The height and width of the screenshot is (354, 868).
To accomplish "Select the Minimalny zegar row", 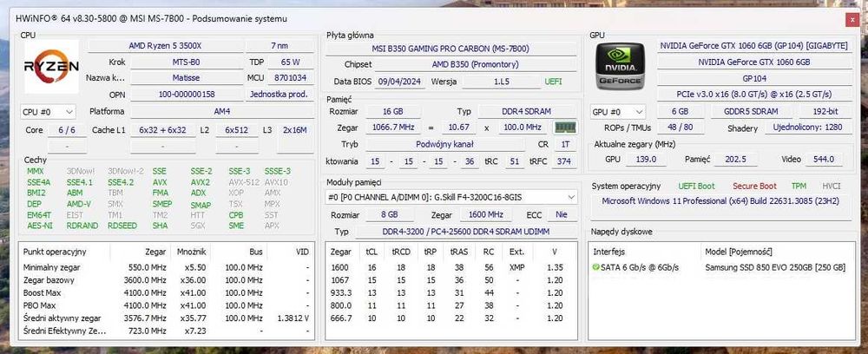I will pyautogui.click(x=166, y=268).
